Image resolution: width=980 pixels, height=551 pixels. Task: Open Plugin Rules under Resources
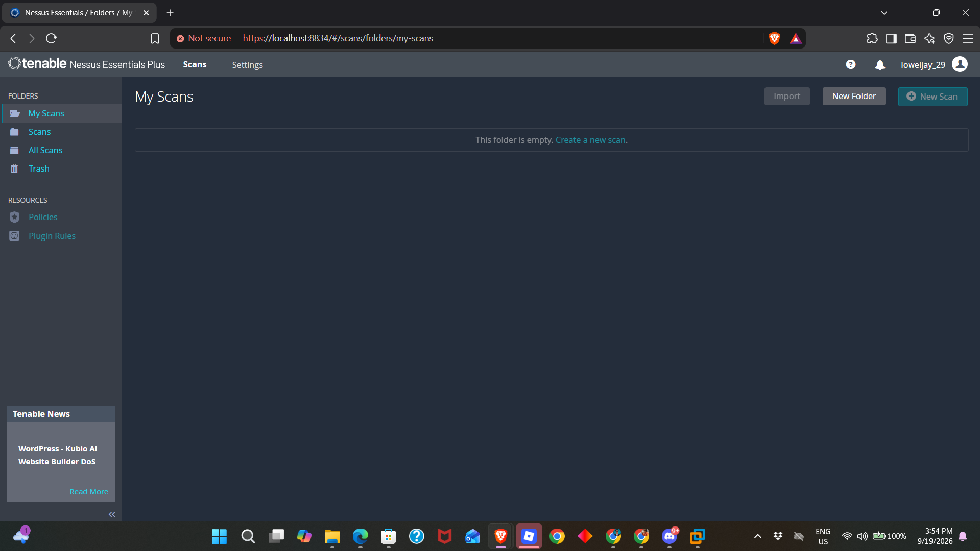coord(52,236)
